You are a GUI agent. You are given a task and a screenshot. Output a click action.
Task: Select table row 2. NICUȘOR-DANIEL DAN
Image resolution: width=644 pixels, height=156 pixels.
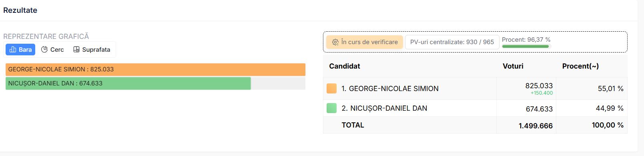pyautogui.click(x=475, y=108)
